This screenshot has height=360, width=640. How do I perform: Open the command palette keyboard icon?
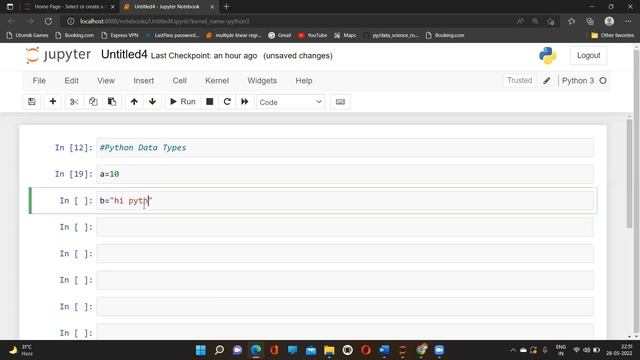(x=340, y=102)
